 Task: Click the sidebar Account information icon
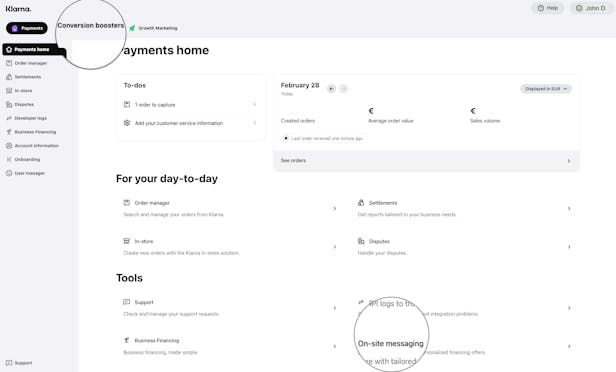9,146
